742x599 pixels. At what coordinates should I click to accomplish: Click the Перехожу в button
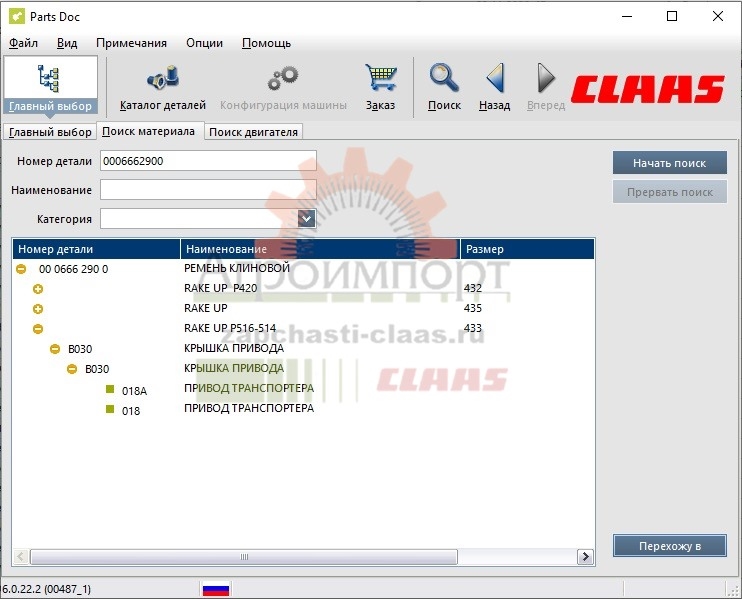[x=670, y=546]
